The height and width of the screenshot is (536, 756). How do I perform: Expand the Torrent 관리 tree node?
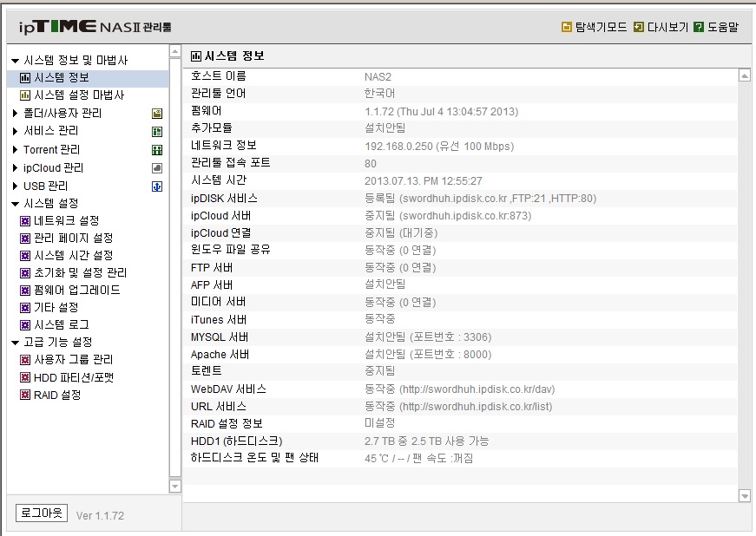[x=15, y=150]
